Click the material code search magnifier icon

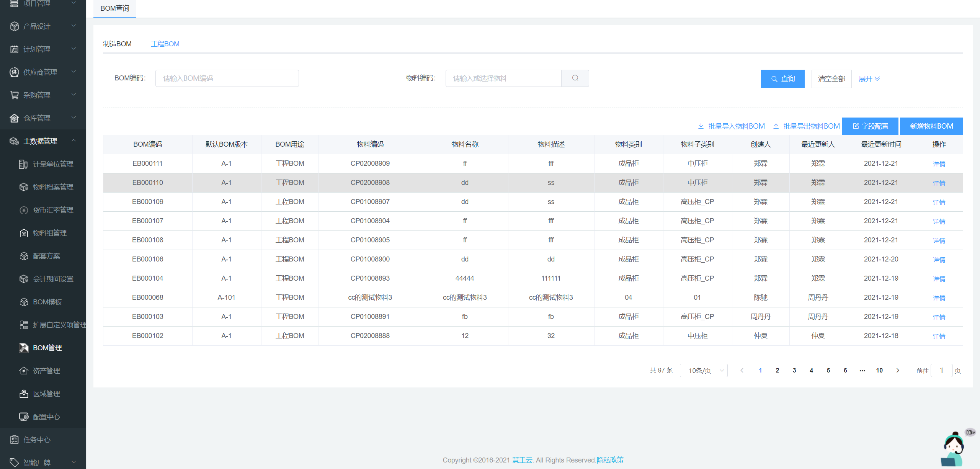point(575,78)
